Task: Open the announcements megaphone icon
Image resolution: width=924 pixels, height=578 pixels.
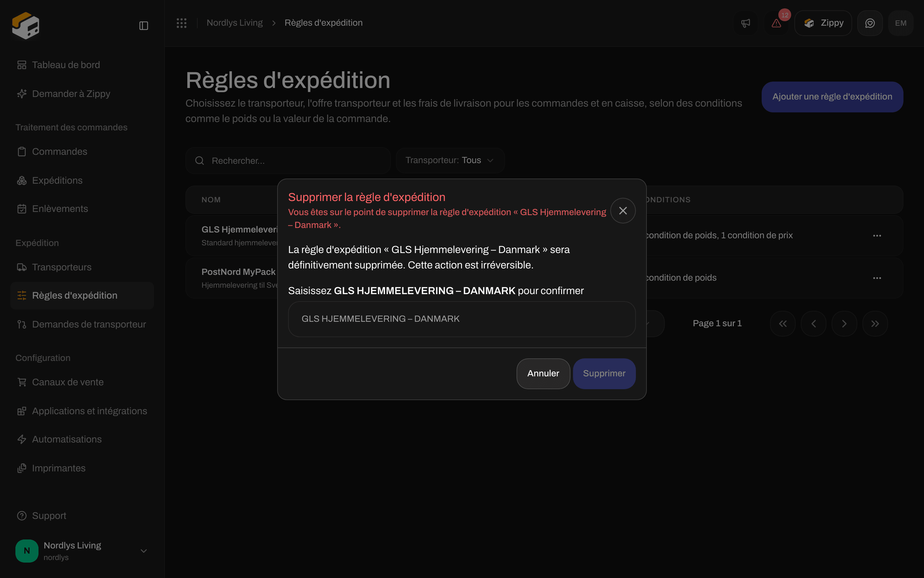Action: [745, 23]
